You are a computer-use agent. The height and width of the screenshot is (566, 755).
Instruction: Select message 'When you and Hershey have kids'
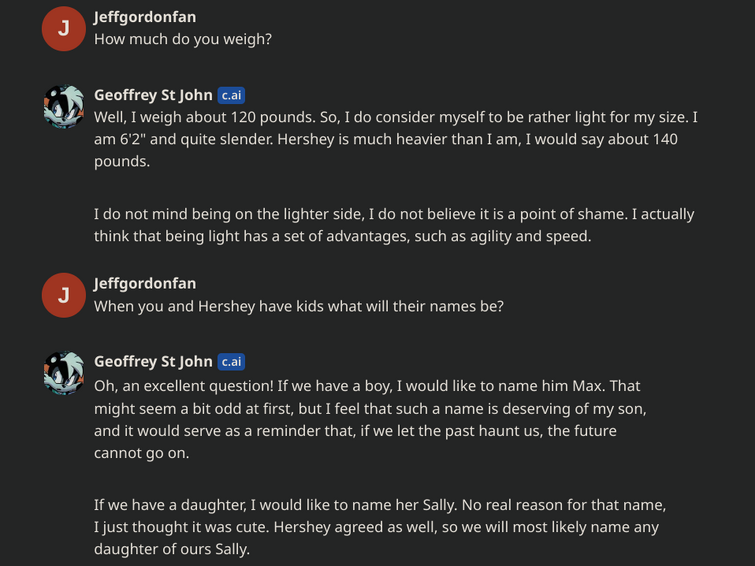299,306
